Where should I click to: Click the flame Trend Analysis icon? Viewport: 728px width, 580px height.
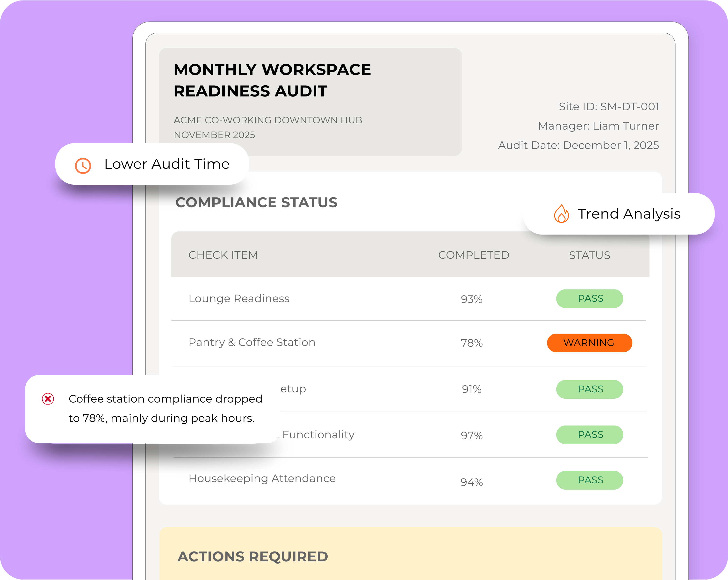pyautogui.click(x=561, y=214)
